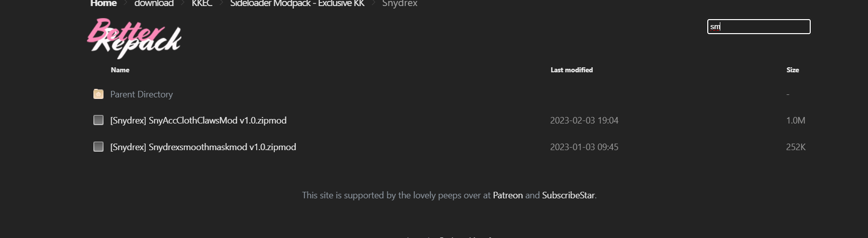This screenshot has width=868, height=238.
Task: Click the 252K file size entry
Action: click(796, 147)
